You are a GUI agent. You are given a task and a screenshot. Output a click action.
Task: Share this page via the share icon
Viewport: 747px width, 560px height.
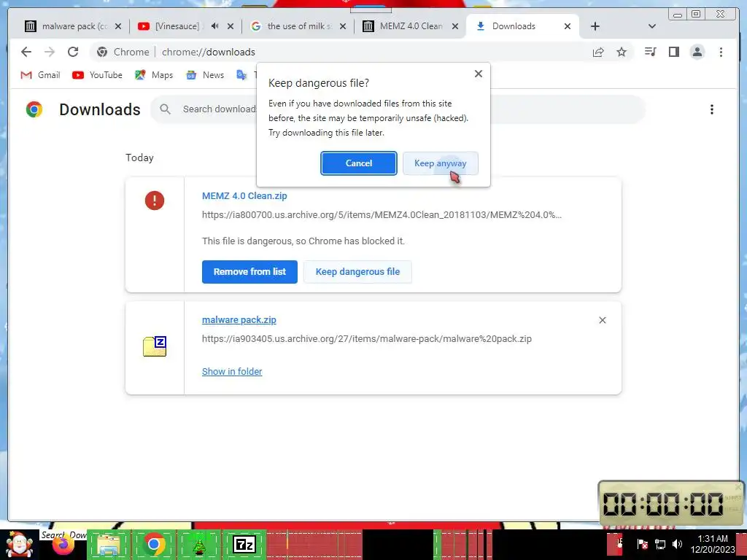(598, 52)
